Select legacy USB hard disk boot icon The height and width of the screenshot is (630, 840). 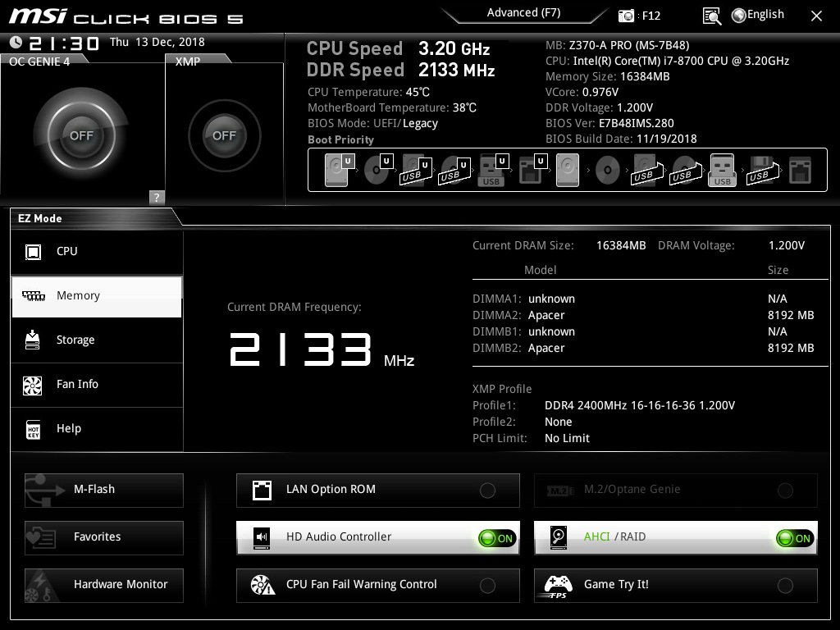[x=647, y=171]
